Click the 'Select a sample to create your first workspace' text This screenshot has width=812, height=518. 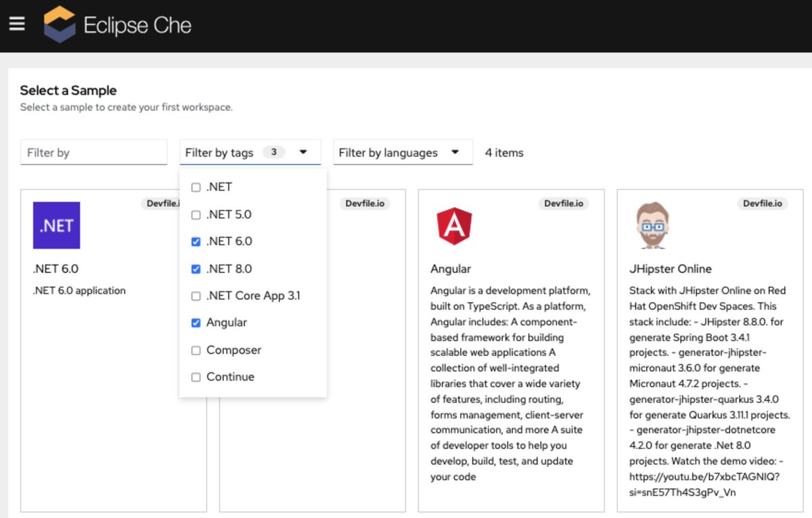[127, 107]
